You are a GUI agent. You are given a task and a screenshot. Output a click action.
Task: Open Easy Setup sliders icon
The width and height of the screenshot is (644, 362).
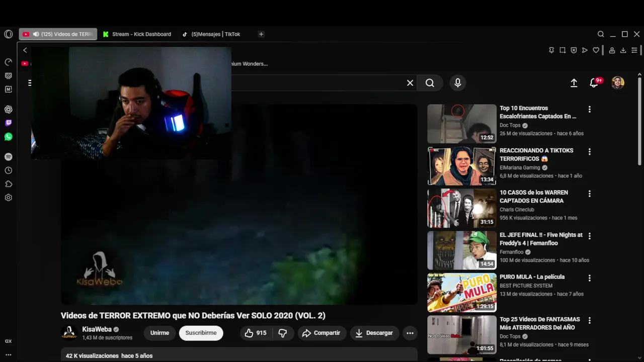click(634, 50)
